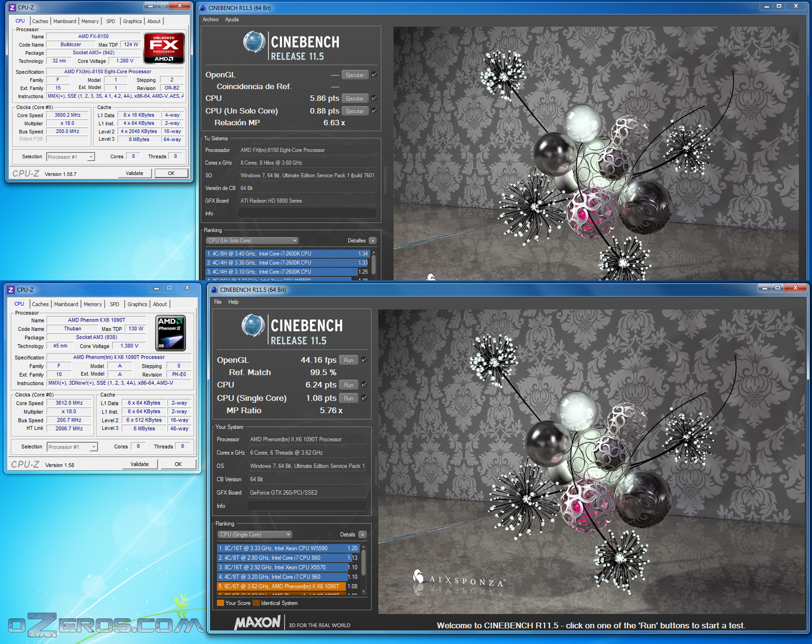This screenshot has width=812, height=644.
Task: Click the Cinebench globe logo in the top window
Action: point(254,42)
